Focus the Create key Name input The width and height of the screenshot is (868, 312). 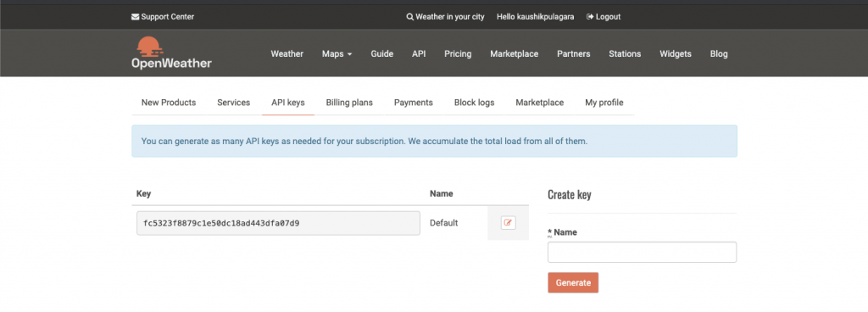(643, 252)
